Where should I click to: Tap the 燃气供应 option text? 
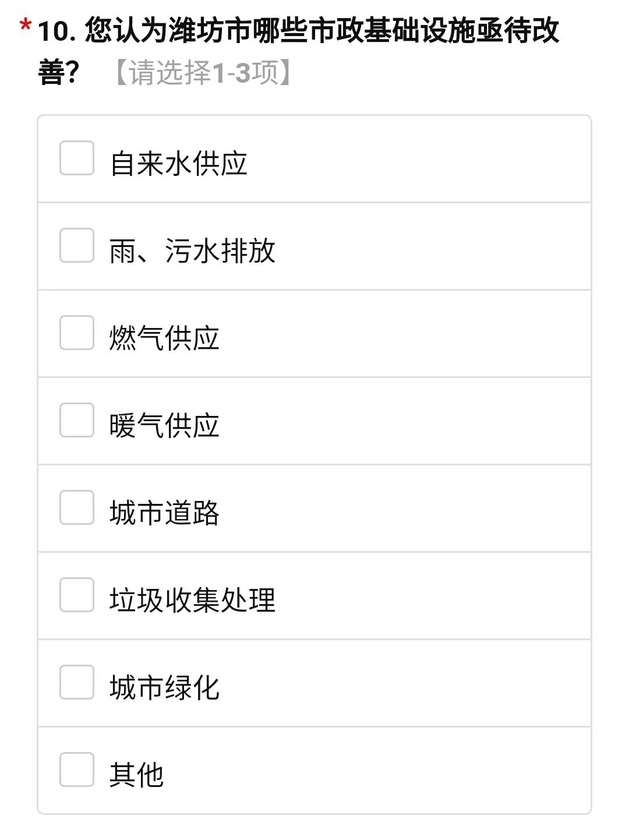(x=164, y=338)
